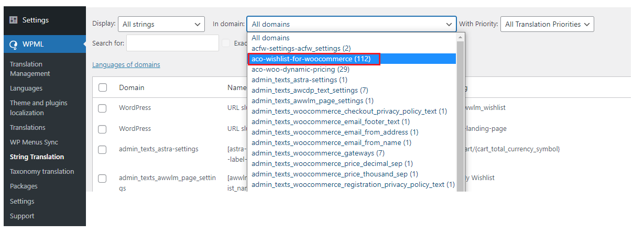This screenshot has width=644, height=234.
Task: Click in the Search for text field
Action: (172, 43)
